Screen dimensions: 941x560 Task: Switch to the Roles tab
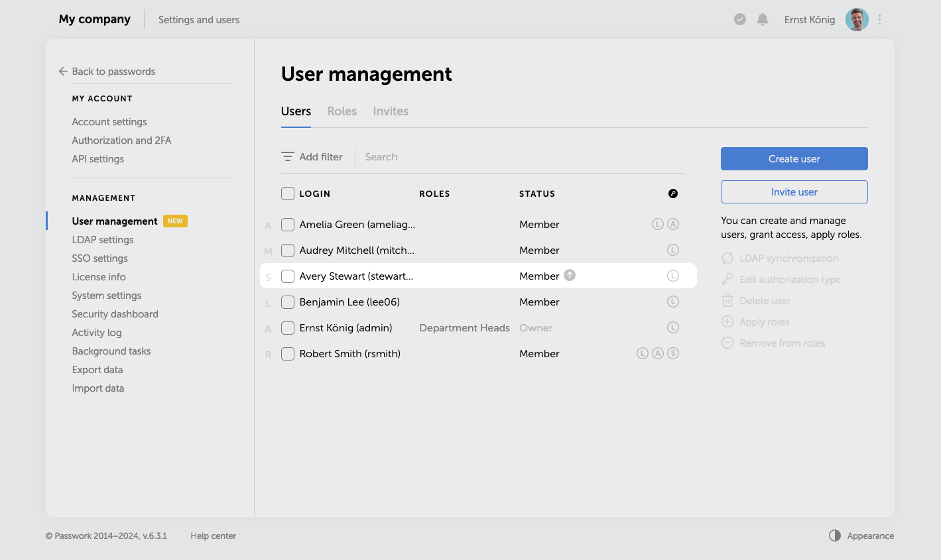click(342, 111)
